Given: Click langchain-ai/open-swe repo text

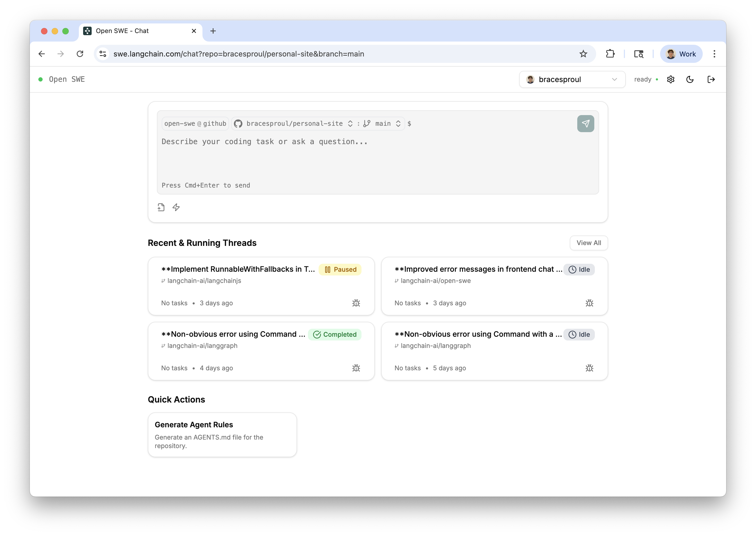Looking at the screenshot, I should (x=436, y=281).
